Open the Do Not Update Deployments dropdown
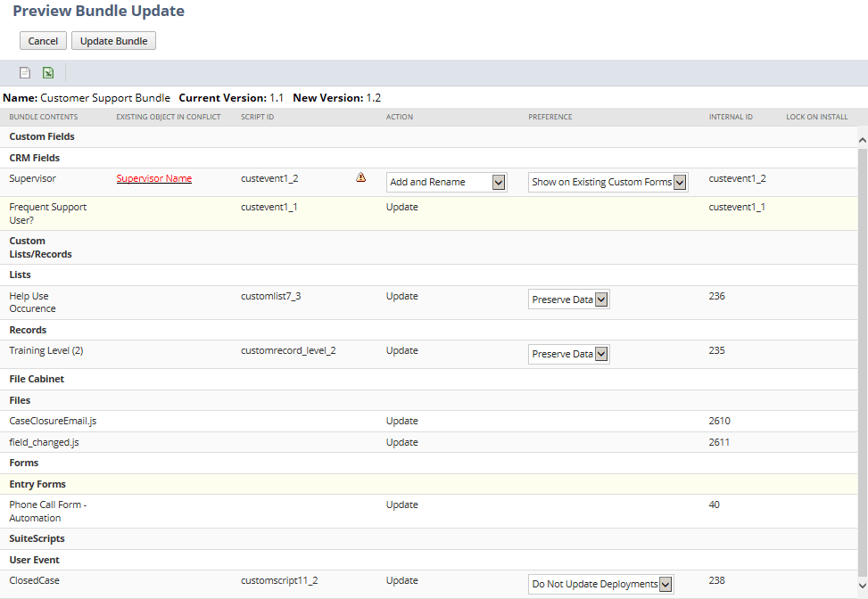The image size is (868, 599). [600, 584]
